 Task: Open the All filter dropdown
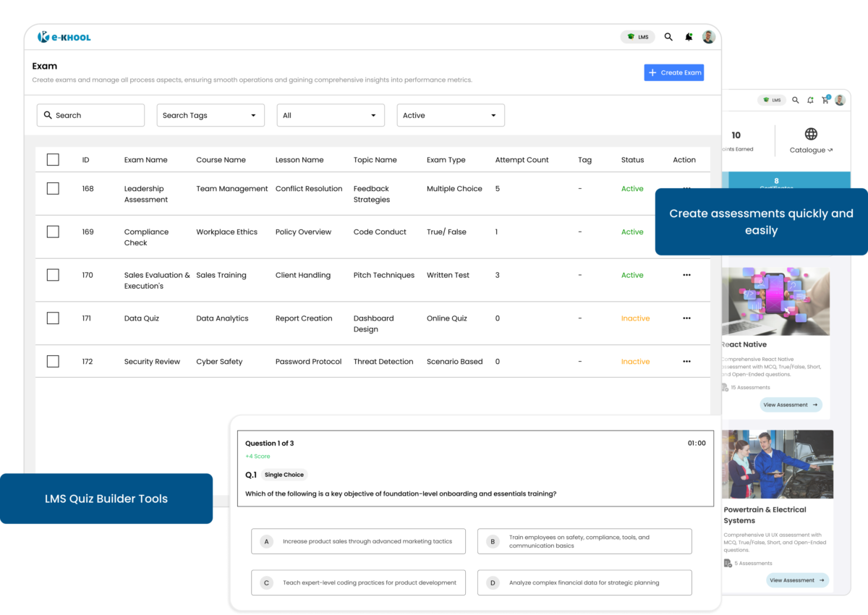(331, 116)
